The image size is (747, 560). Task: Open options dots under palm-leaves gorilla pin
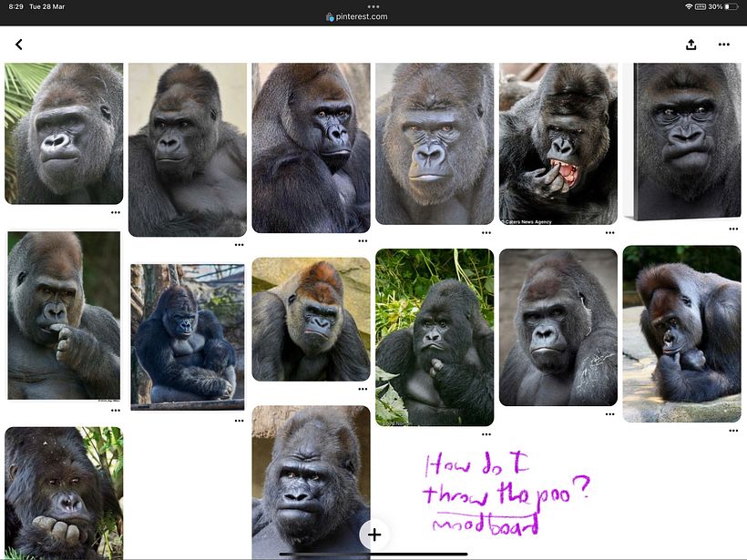pyautogui.click(x=116, y=212)
